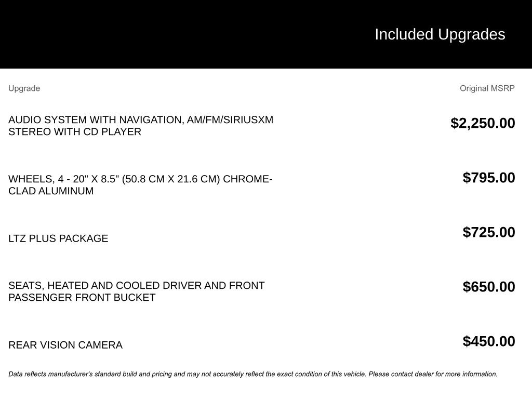Click the "Passenger Front Bucket" text line

tap(82, 298)
